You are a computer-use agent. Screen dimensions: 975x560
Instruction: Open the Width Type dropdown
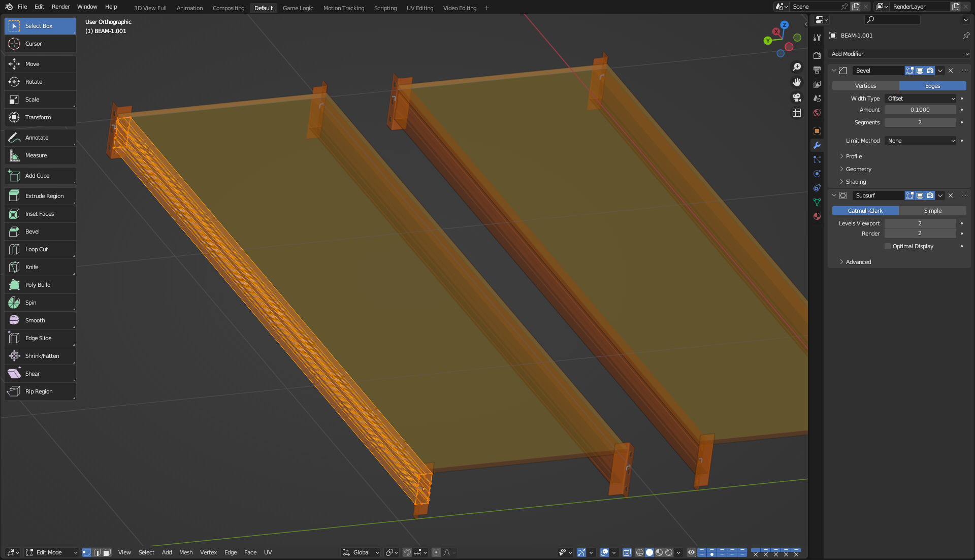point(921,98)
